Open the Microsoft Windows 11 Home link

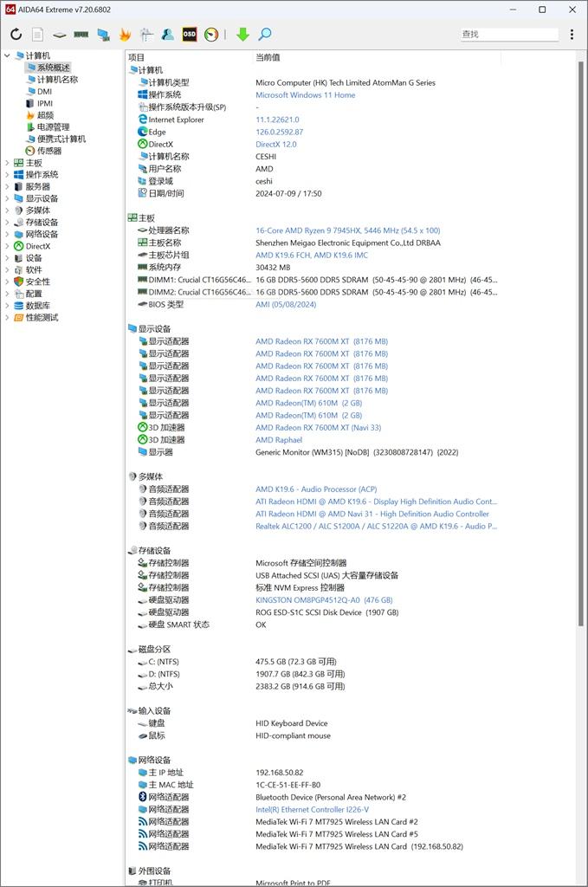(x=306, y=95)
